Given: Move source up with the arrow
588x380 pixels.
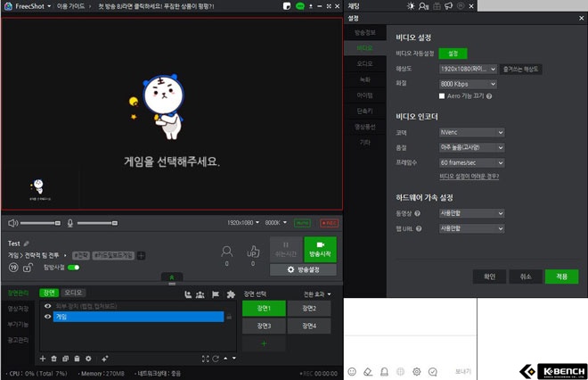Looking at the screenshot, I should pos(225,359).
